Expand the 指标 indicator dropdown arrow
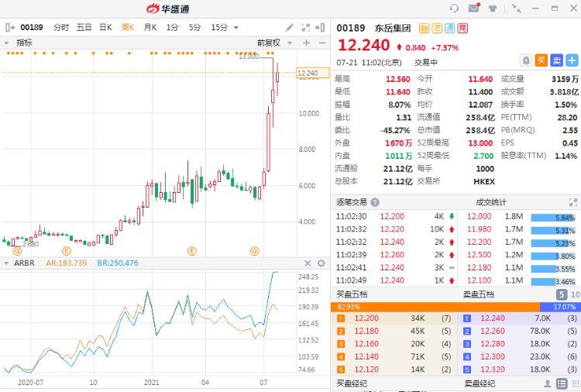 (6, 43)
